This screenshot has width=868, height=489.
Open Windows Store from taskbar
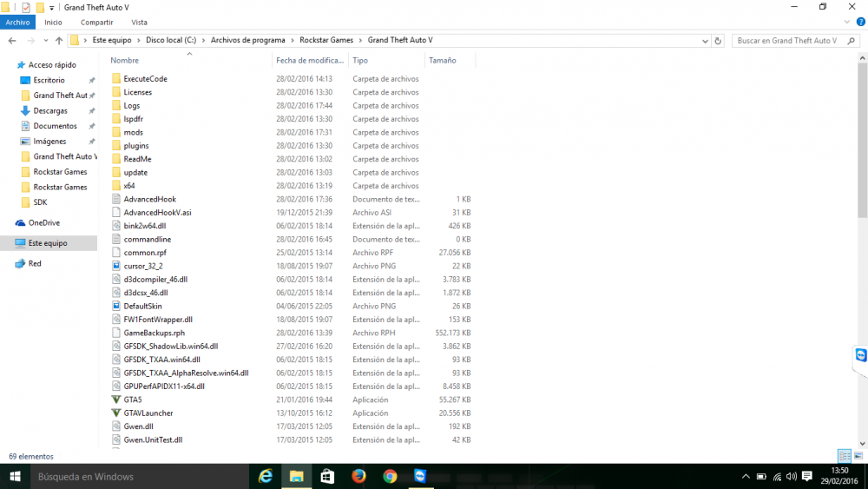[x=328, y=476]
